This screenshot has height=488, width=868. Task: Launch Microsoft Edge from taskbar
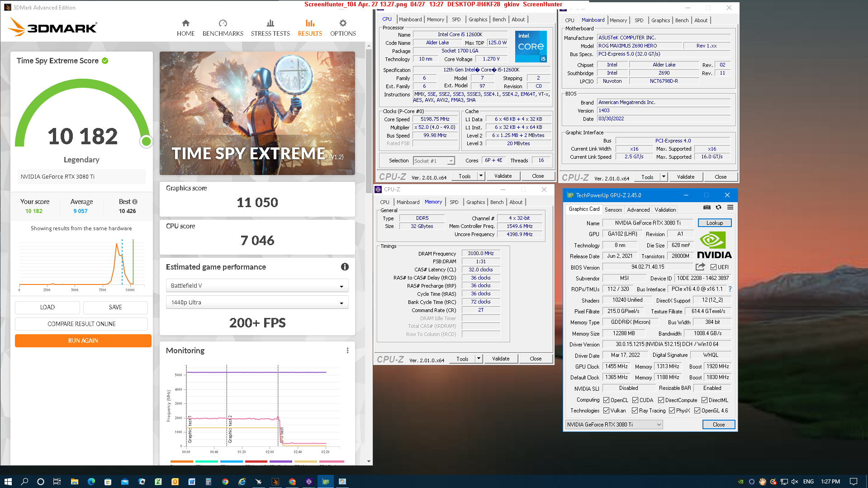pos(91,482)
